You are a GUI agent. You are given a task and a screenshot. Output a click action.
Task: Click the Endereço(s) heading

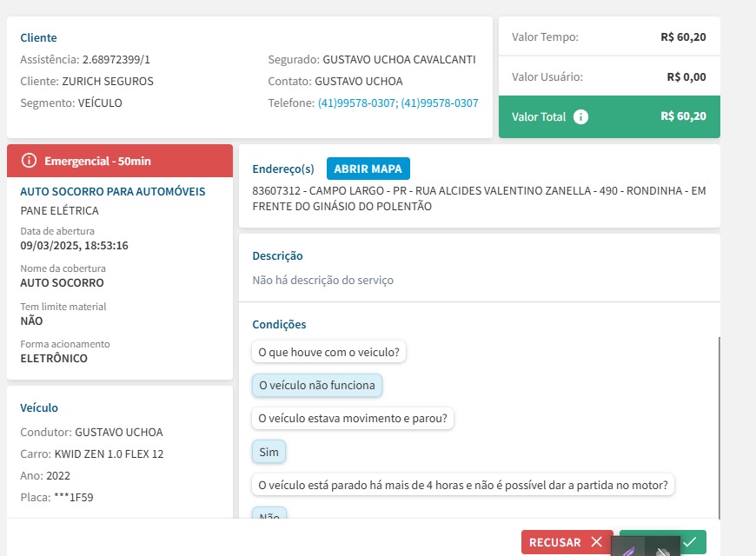point(283,169)
